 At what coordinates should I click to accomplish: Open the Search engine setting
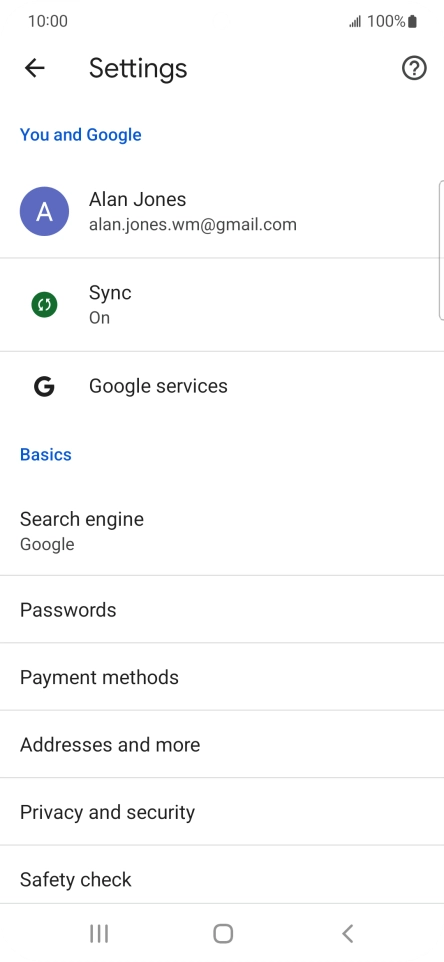pyautogui.click(x=222, y=531)
